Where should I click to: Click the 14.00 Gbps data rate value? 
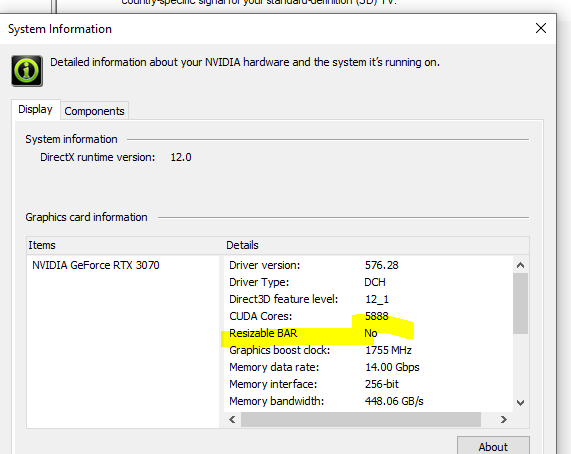pos(392,367)
